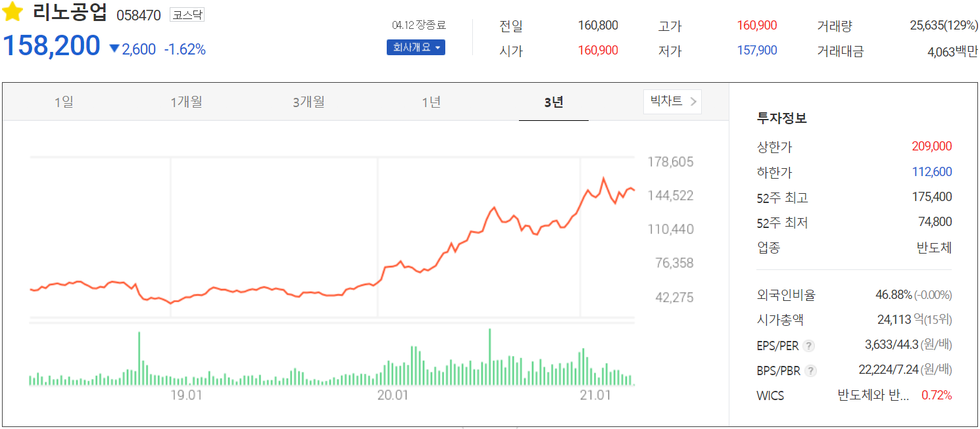
Task: Click the 42,275 price axis label
Action: [674, 298]
